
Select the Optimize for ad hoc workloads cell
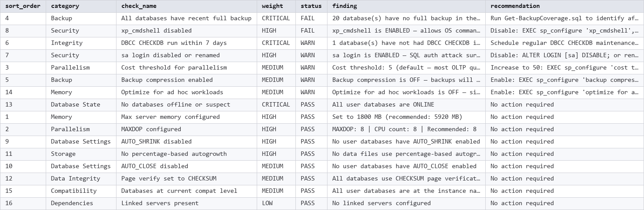(x=186, y=92)
